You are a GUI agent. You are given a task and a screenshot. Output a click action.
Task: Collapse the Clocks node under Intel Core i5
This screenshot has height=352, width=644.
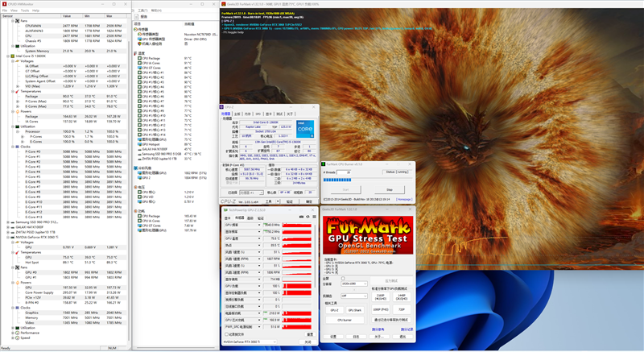click(x=11, y=146)
